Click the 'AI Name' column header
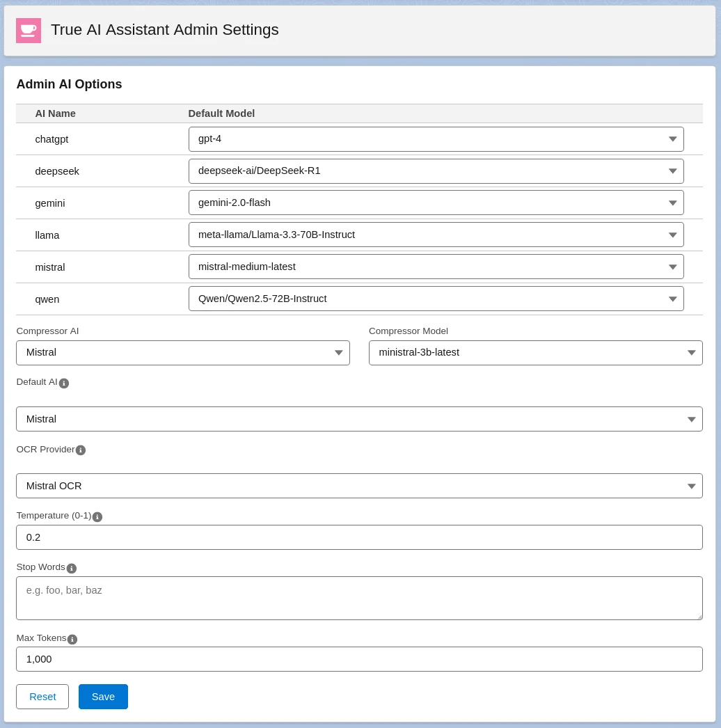The image size is (721, 728). pos(55,113)
